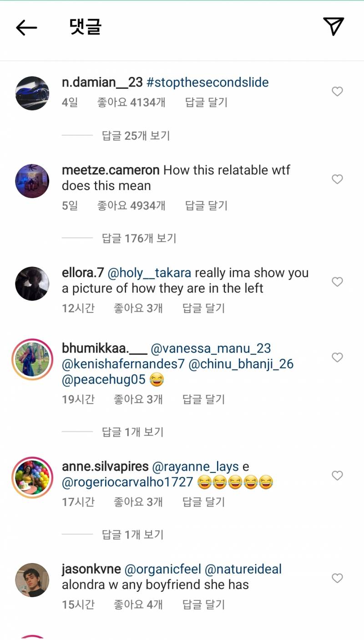Open the @holy__takara mention
Image resolution: width=364 pixels, height=640 pixels.
click(x=150, y=273)
